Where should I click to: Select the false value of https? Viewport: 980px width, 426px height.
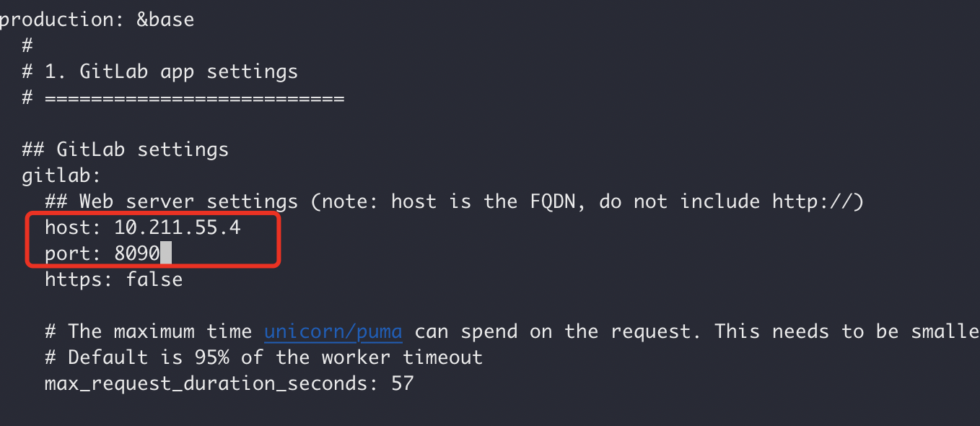click(154, 279)
